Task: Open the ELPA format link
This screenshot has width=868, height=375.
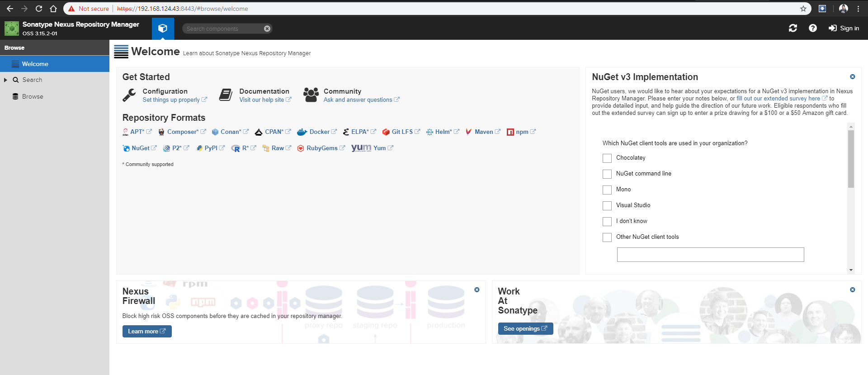Action: pos(359,132)
